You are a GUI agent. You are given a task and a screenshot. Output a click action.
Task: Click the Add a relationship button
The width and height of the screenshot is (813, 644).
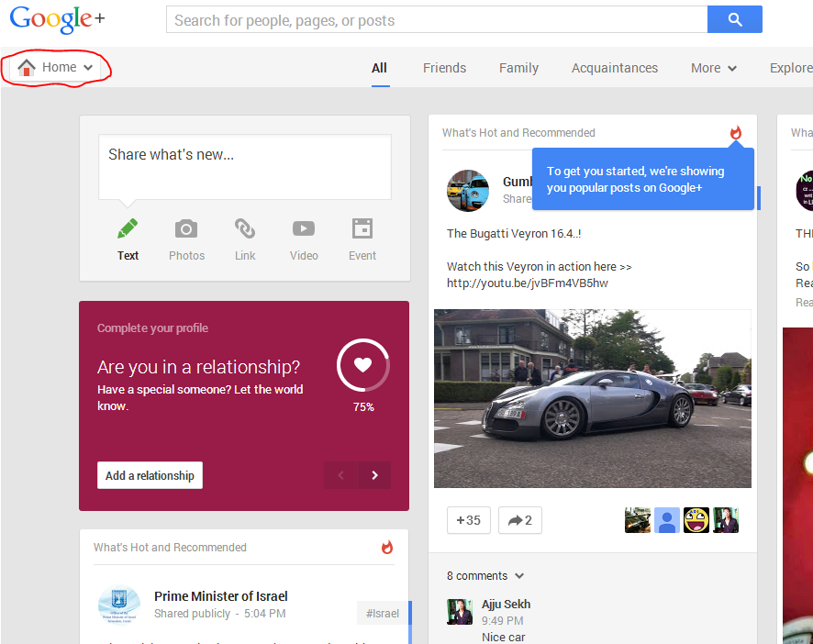[x=150, y=475]
